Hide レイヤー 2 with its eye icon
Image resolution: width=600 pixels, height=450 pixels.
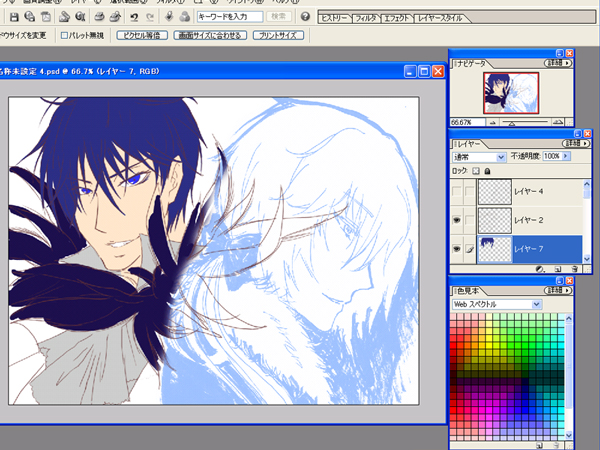457,220
